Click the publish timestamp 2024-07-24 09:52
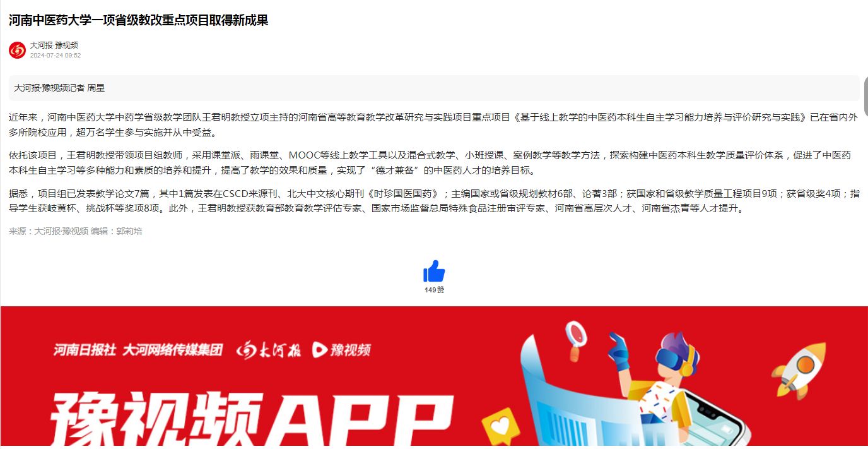The width and height of the screenshot is (868, 449). tap(56, 56)
